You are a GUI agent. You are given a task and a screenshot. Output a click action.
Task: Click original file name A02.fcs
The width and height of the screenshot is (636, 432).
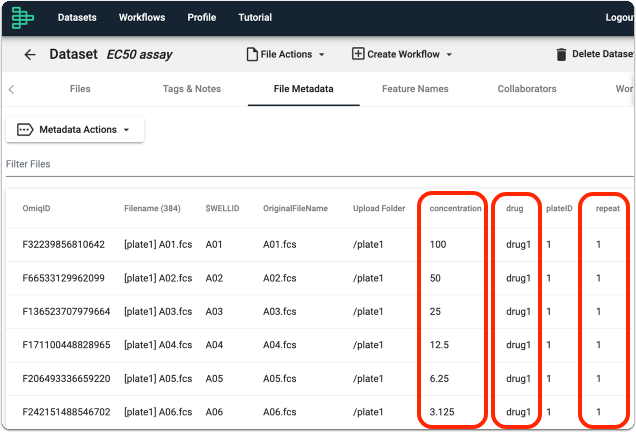[x=279, y=278]
